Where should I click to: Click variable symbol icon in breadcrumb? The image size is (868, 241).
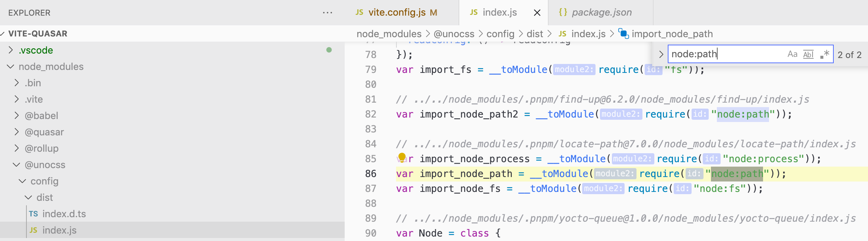[623, 33]
